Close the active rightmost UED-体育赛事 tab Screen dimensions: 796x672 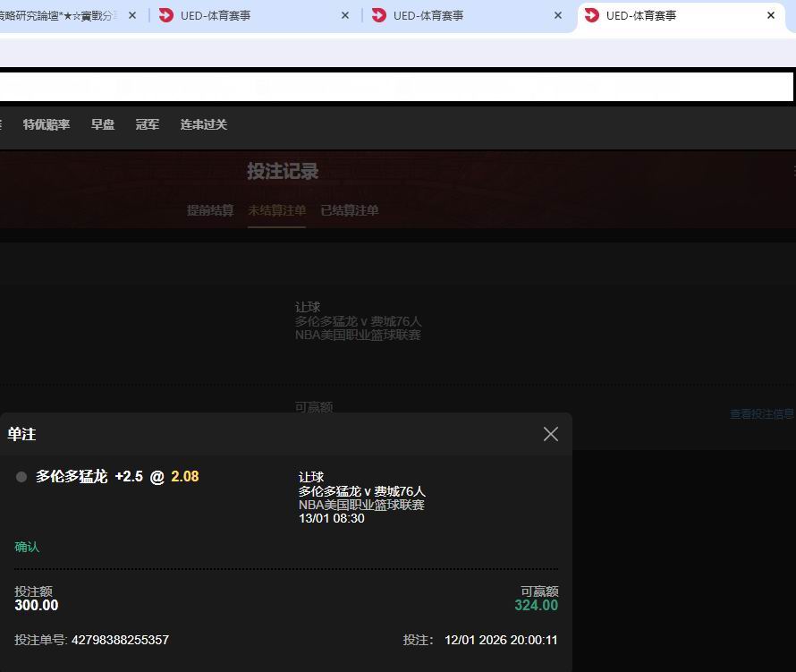[x=771, y=15]
